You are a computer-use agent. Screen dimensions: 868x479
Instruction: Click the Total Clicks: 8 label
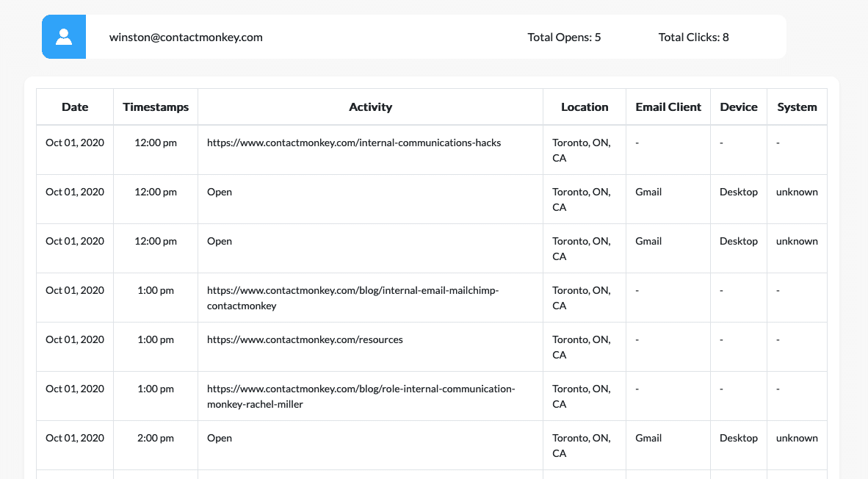pyautogui.click(x=694, y=37)
